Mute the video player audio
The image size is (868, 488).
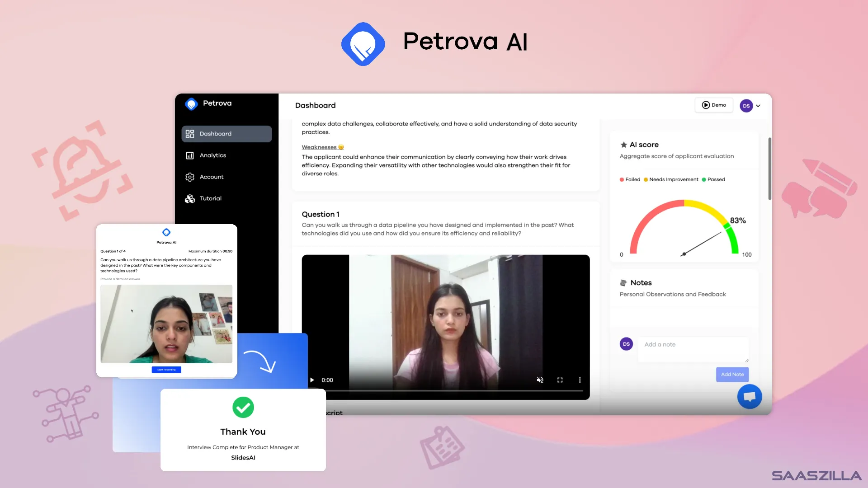click(x=540, y=380)
